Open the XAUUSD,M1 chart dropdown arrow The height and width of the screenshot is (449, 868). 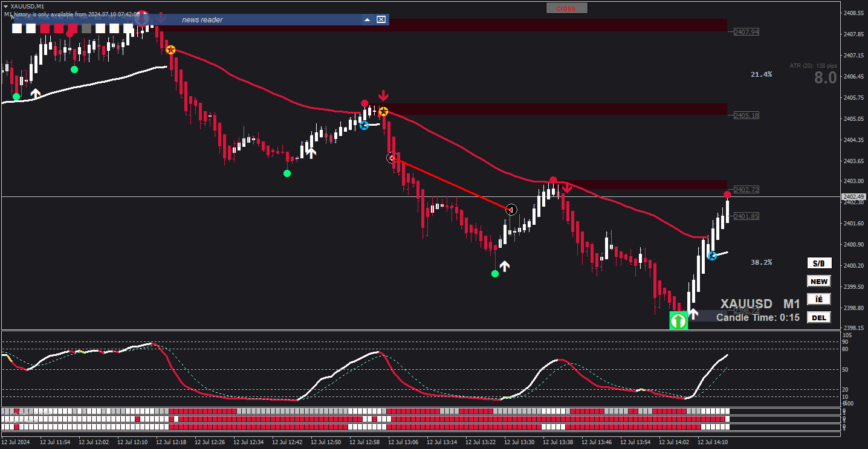[x=5, y=6]
